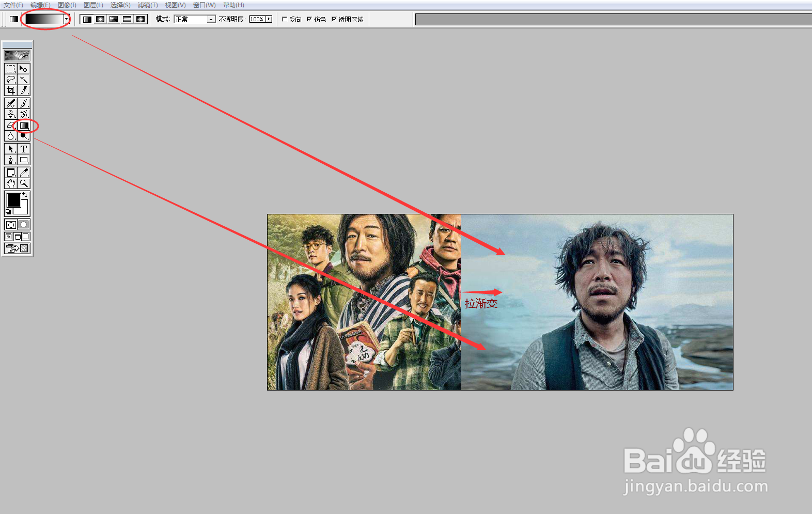This screenshot has width=812, height=514.
Task: Select the Eraser tool
Action: point(11,125)
